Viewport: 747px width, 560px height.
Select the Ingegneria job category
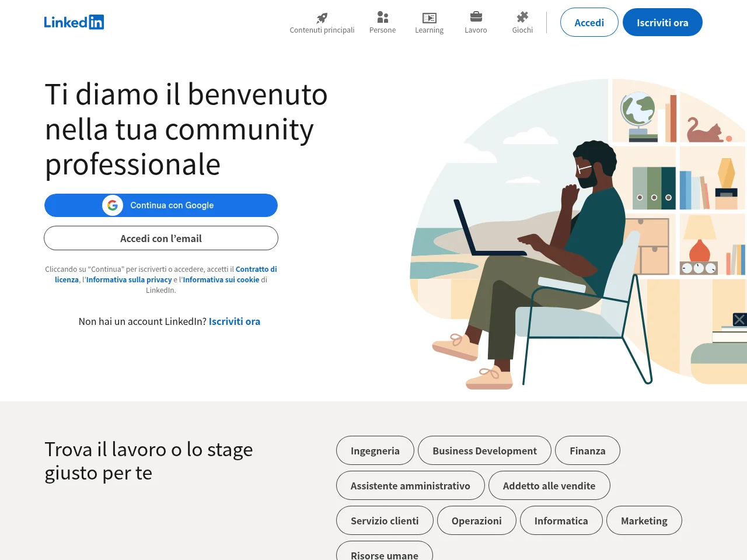375,450
